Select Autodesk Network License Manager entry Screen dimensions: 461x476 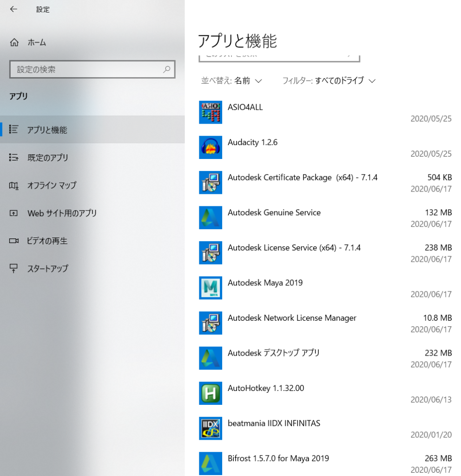325,323
